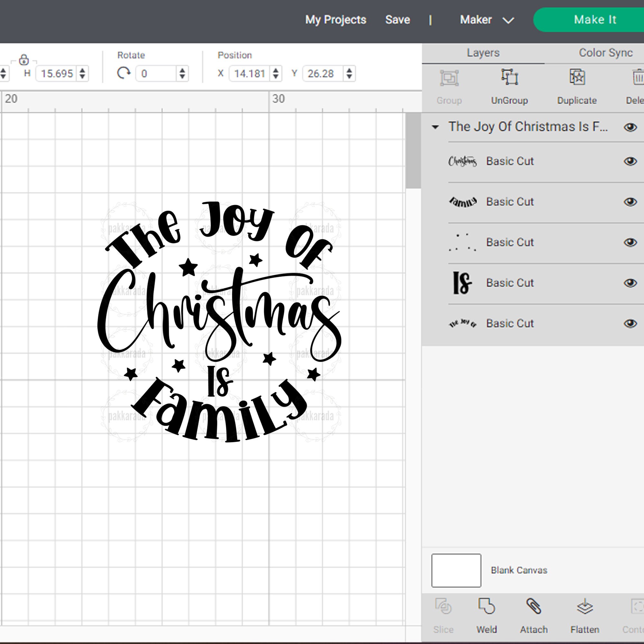Hide The Joy Of Christmas group layer
Viewport: 644px width, 644px height.
[x=630, y=127]
